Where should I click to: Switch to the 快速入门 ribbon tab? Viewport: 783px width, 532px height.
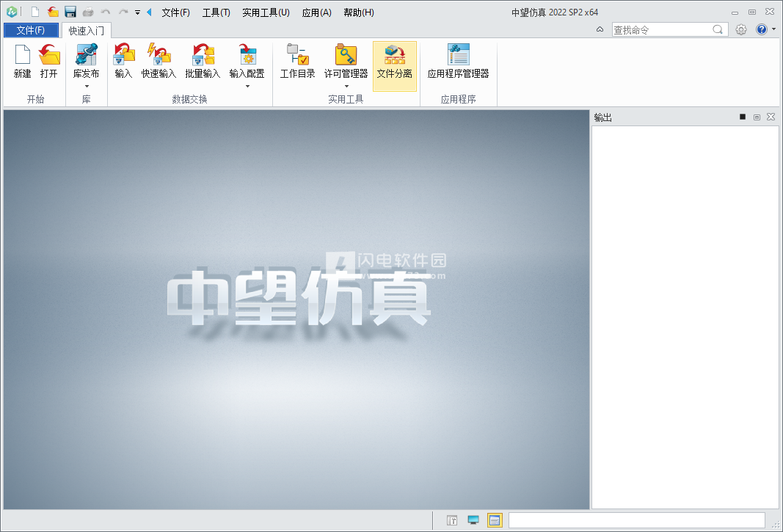coord(87,31)
